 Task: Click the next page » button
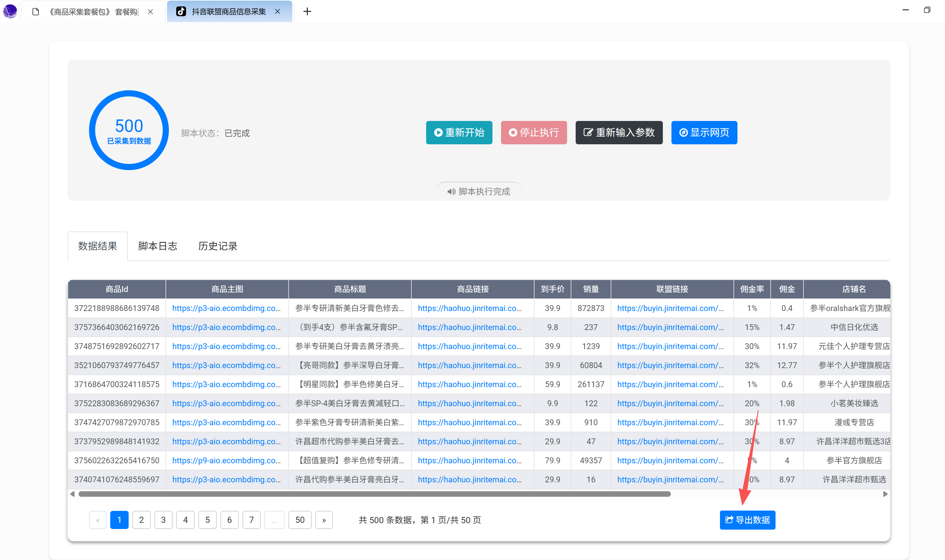point(324,520)
